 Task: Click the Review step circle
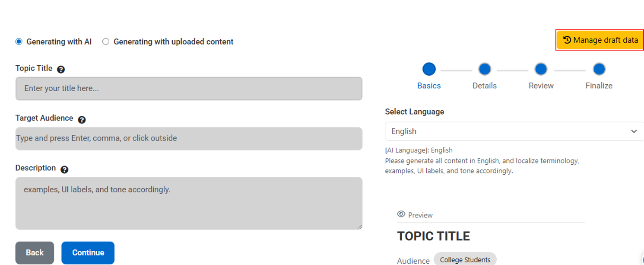[x=541, y=69]
